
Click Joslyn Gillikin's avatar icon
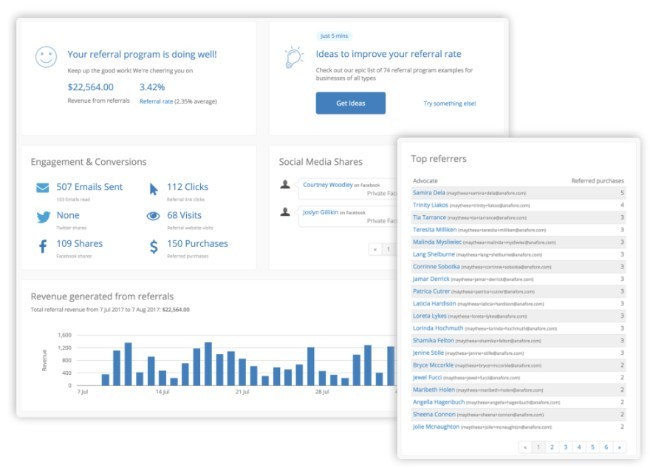285,212
